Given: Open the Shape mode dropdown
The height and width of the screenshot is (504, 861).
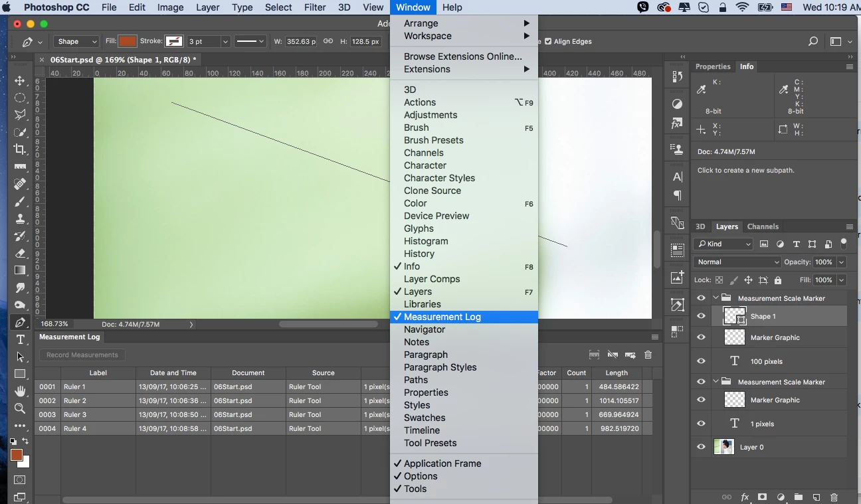Looking at the screenshot, I should point(76,41).
